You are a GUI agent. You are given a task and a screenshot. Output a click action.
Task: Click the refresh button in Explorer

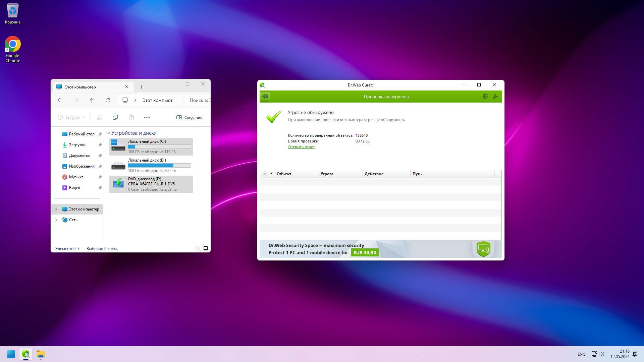point(108,100)
